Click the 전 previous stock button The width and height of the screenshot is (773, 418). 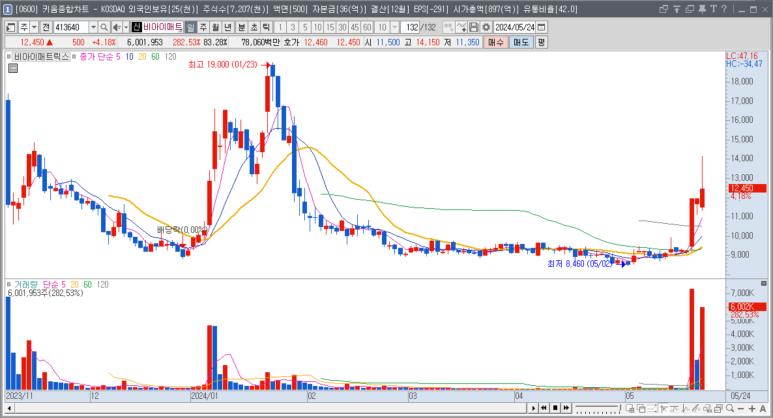tap(46, 27)
